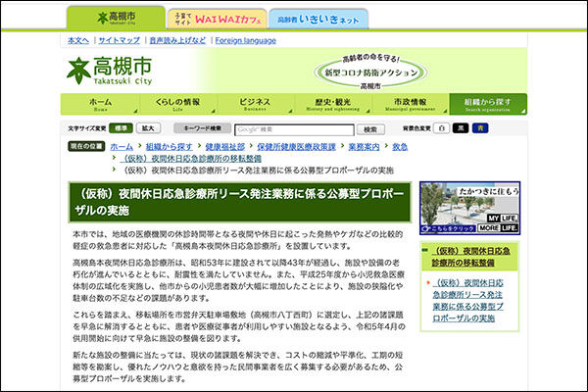588x392 pixels.
Task: Open breadcrumb link 組織から探す
Action: (169, 147)
